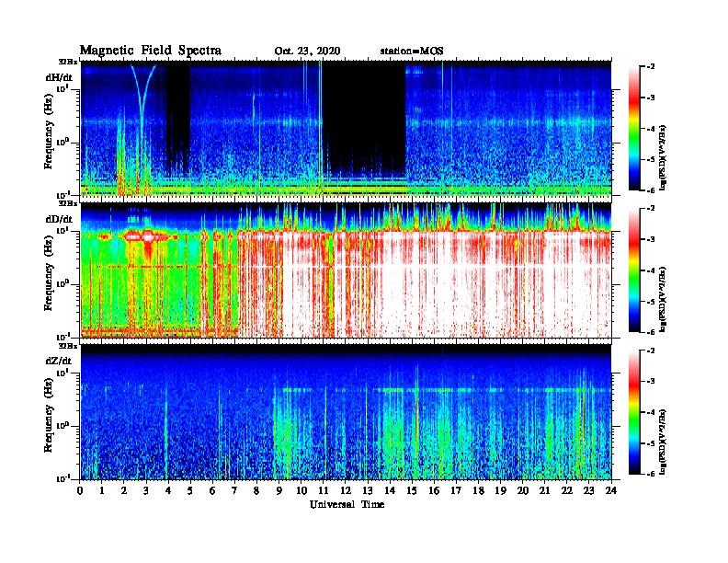This screenshot has height=563, width=728.
Task: Click the "32Hz" tick of the dZ/dt panel
Action: coord(68,346)
